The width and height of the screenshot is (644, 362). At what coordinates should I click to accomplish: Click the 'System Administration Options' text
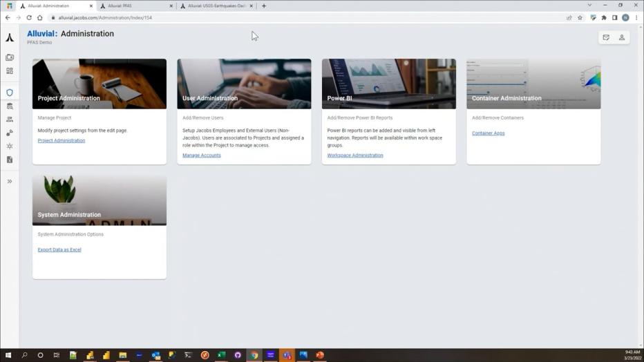[70, 234]
